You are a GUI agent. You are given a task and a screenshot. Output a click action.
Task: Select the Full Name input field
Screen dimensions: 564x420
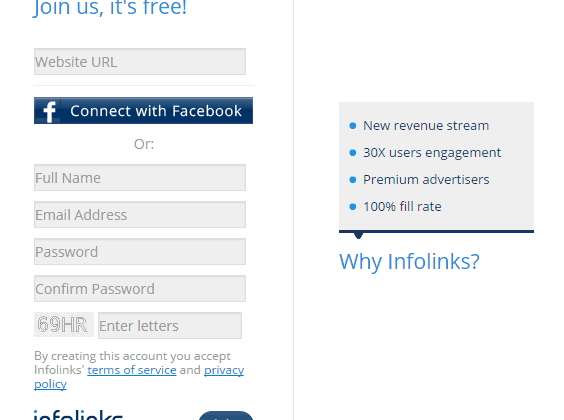pyautogui.click(x=140, y=178)
